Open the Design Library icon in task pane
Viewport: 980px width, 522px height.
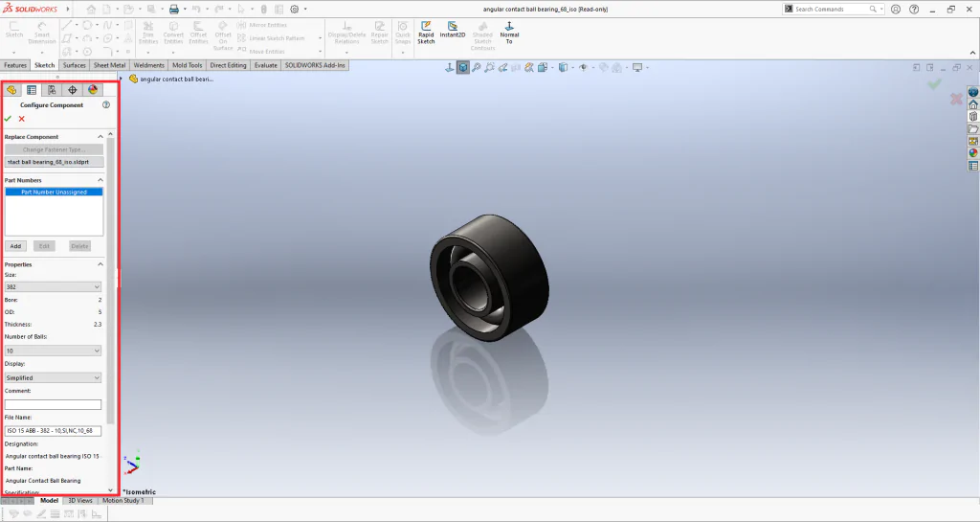point(973,116)
